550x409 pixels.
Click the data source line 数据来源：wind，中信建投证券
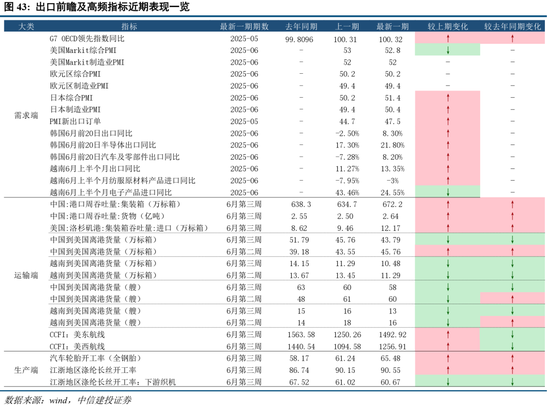click(68, 400)
